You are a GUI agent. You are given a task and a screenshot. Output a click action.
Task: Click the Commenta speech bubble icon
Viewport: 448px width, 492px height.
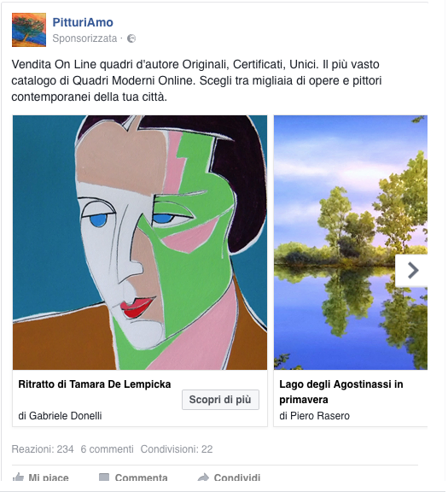point(104,477)
